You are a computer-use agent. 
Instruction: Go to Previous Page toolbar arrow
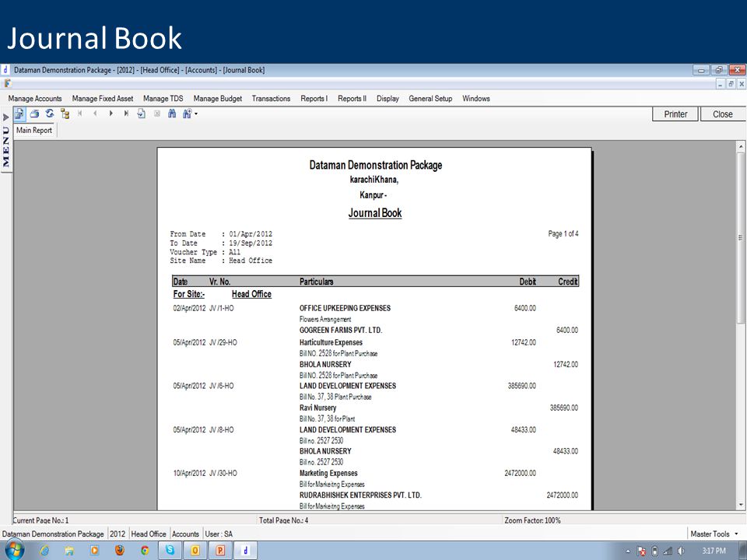click(x=95, y=114)
